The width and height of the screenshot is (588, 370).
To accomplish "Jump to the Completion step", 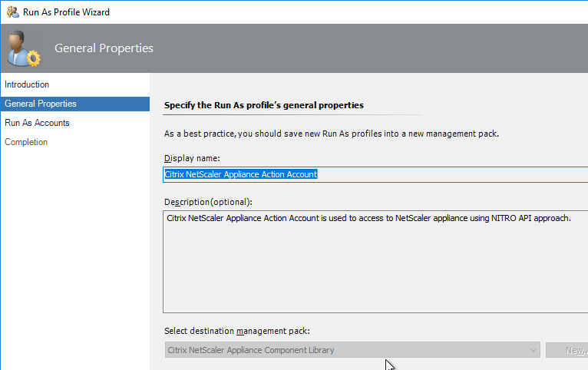I will 26,142.
